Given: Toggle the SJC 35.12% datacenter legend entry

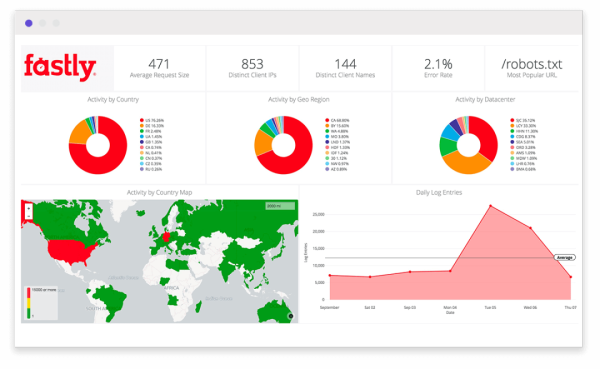Looking at the screenshot, I should tap(523, 120).
